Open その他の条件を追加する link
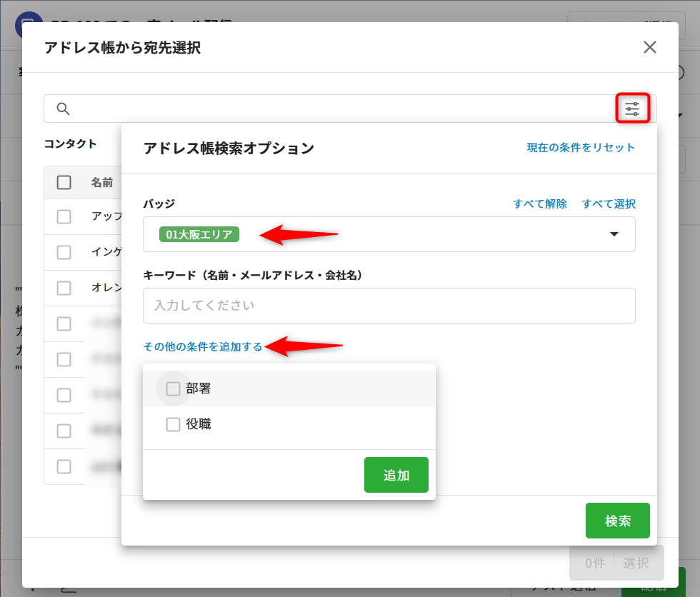This screenshot has height=597, width=700. 203,346
